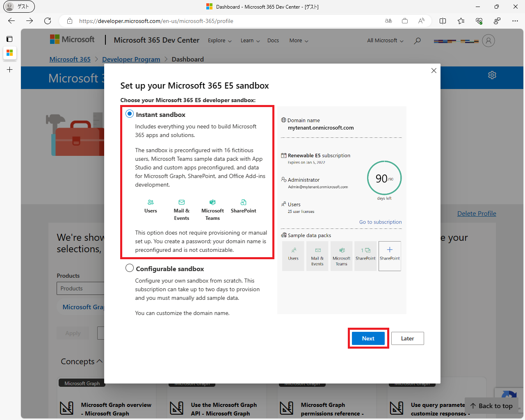Screen dimensions: 525x420
Task: Select the Instant sandbox radio button
Action: coord(130,114)
